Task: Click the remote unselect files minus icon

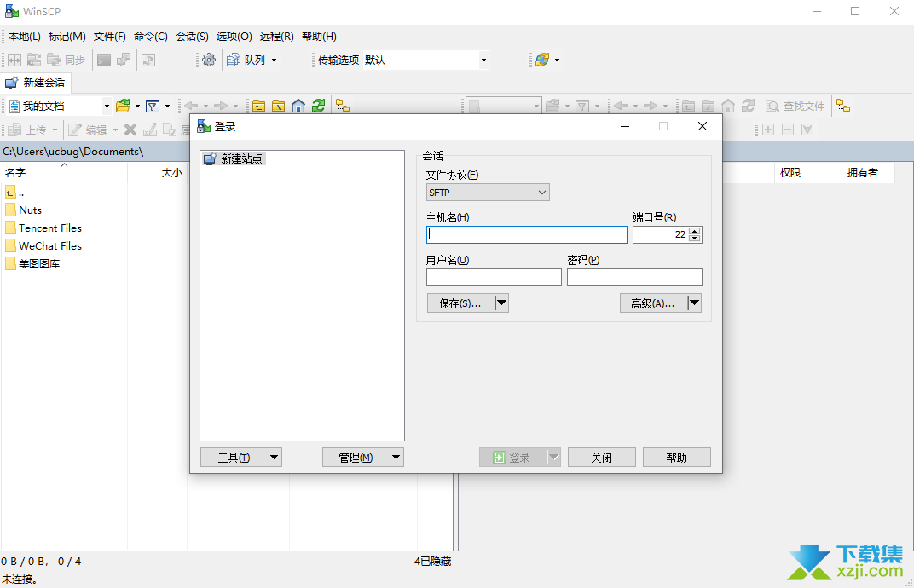Action: coord(788,130)
